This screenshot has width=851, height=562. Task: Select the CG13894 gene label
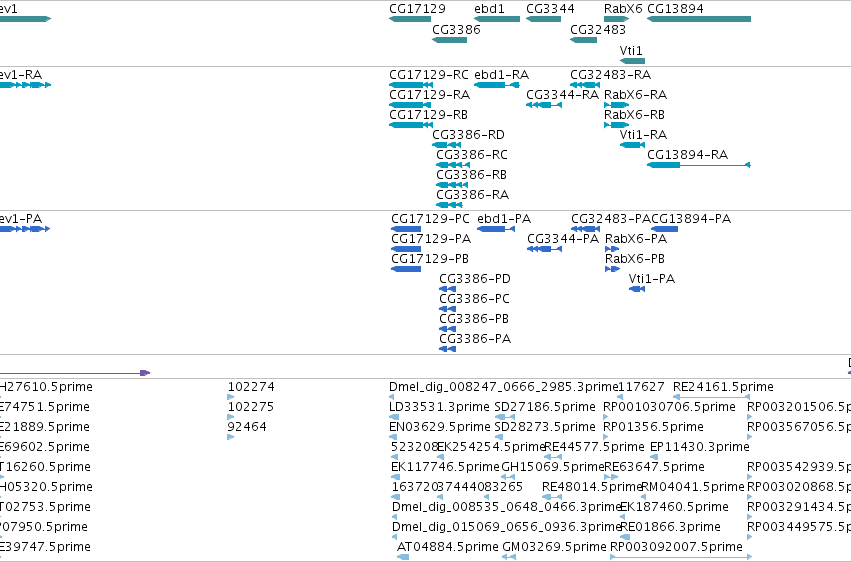675,9
